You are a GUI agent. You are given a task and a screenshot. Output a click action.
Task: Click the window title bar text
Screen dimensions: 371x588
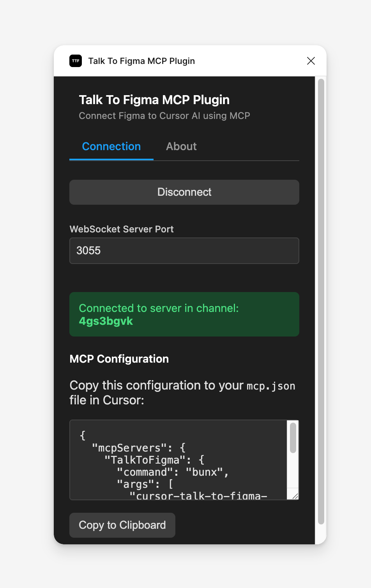pos(141,61)
